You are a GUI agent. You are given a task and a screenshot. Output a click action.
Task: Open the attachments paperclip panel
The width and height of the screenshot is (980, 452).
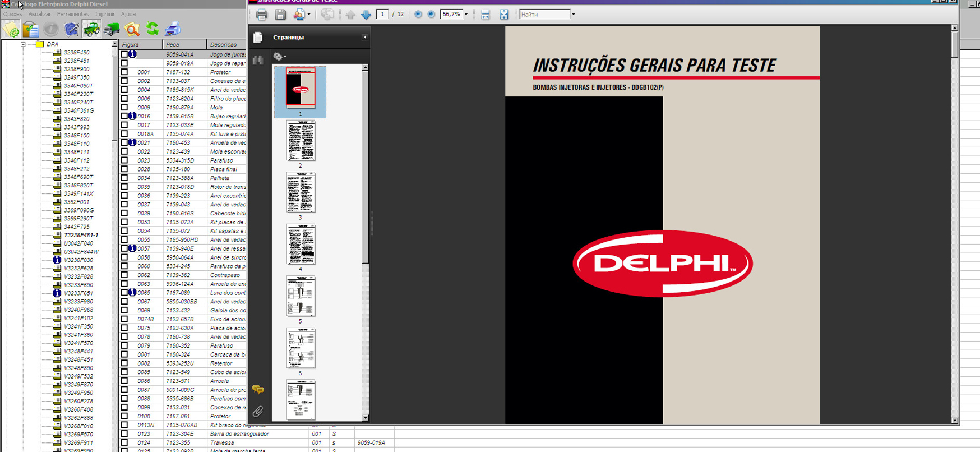258,411
